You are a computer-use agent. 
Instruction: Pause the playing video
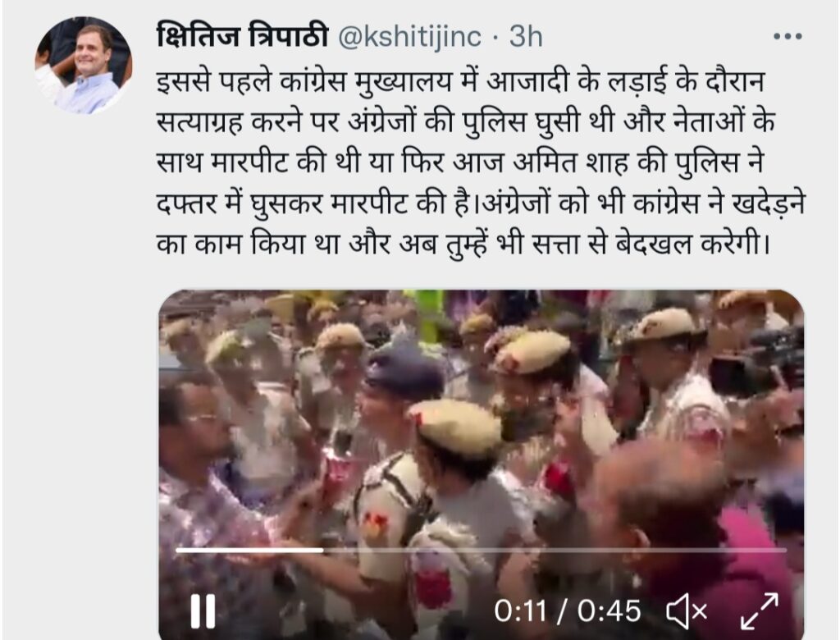pos(203,610)
